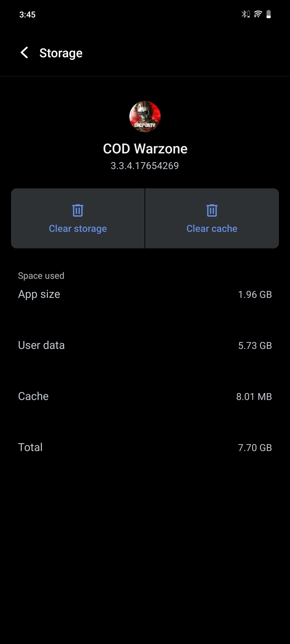The width and height of the screenshot is (290, 644).
Task: Tap the 1.96 GB app size value
Action: [255, 294]
